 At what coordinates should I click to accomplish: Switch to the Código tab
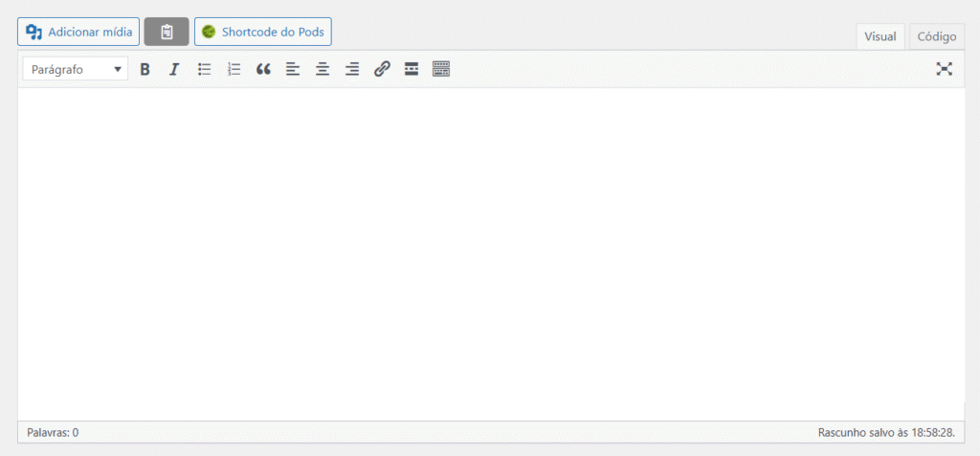[936, 36]
